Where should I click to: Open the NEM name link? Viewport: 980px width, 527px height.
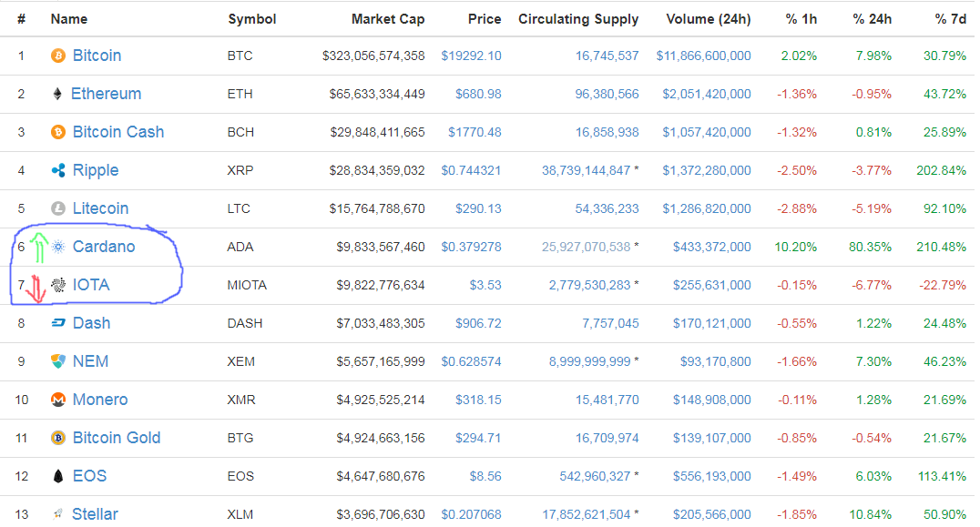pos(91,361)
